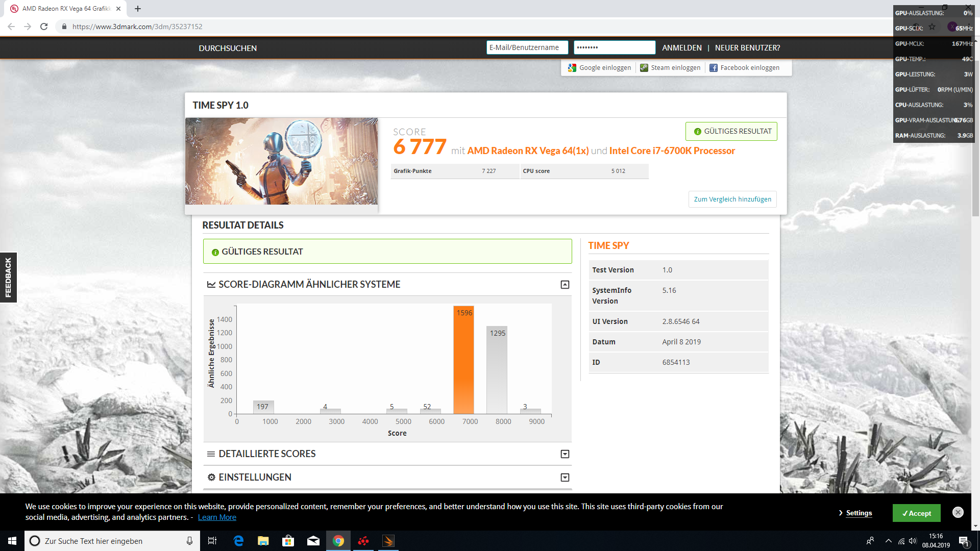Follow the Learn More cookie link
The width and height of the screenshot is (980, 551).
coord(217,517)
